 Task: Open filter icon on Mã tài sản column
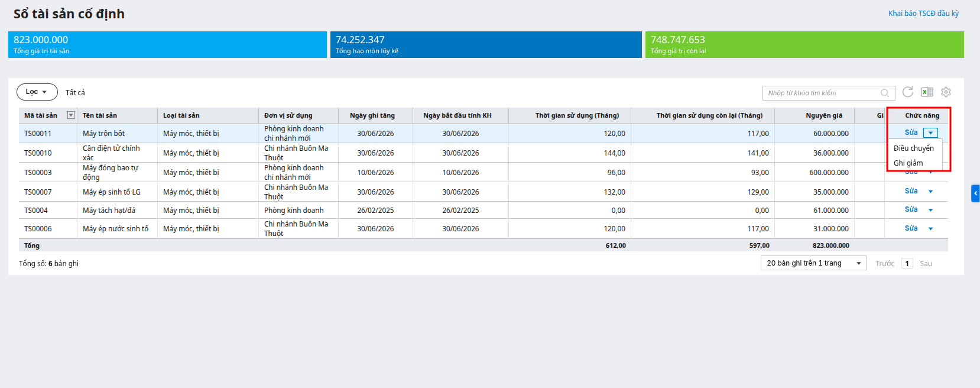tap(71, 115)
